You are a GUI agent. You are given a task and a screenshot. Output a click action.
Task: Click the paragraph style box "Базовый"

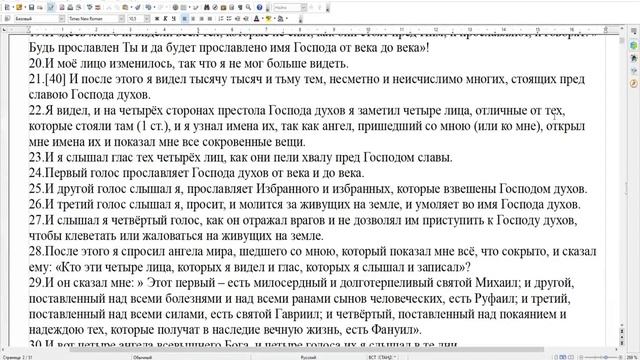pos(37,18)
